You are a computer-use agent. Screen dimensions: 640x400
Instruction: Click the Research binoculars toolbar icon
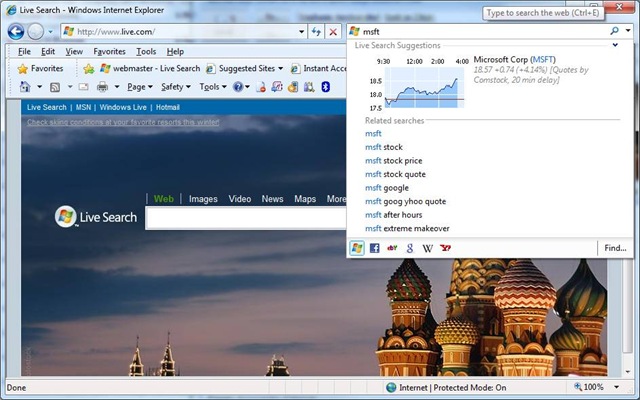tap(309, 87)
